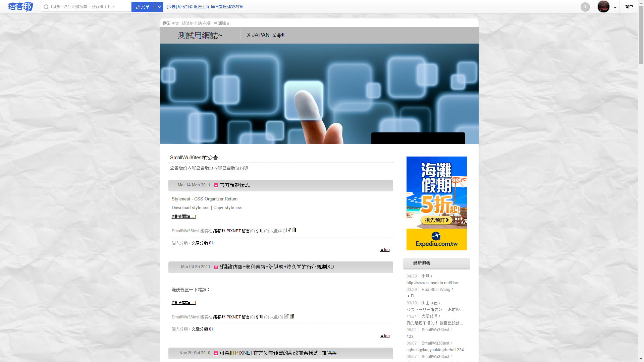Switch language via 繁中 menu item
The image size is (644, 362).
pos(629,6)
